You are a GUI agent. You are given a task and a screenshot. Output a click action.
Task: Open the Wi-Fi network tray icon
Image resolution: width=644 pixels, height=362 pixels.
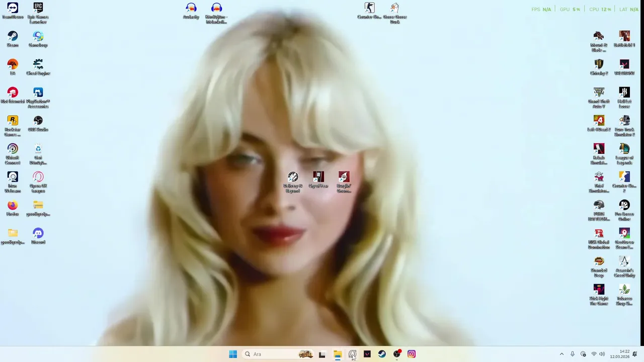[594, 354]
